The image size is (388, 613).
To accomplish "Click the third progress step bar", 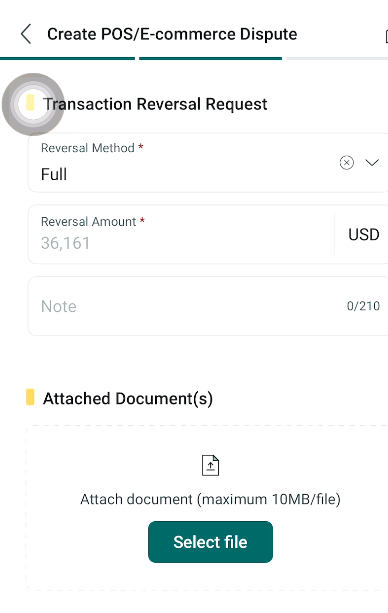I will click(x=337, y=59).
